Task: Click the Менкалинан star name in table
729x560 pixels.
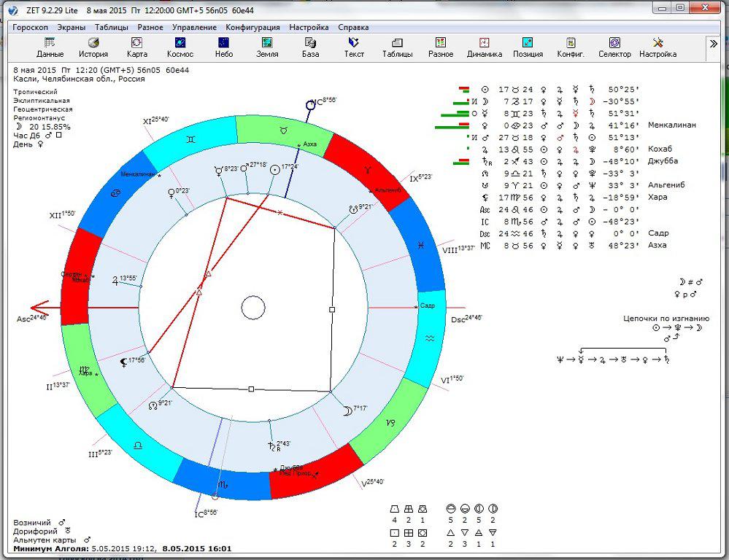Action: [x=672, y=125]
